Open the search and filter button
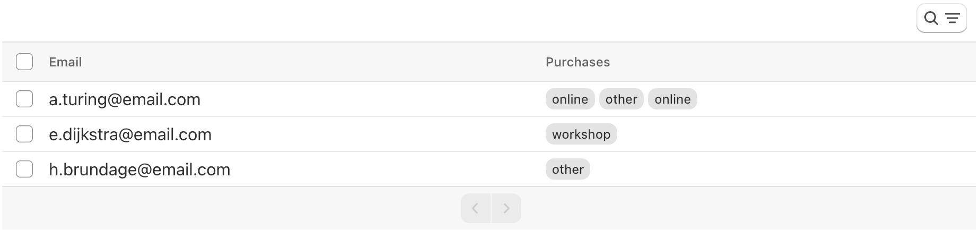This screenshot has height=237, width=980. [941, 19]
